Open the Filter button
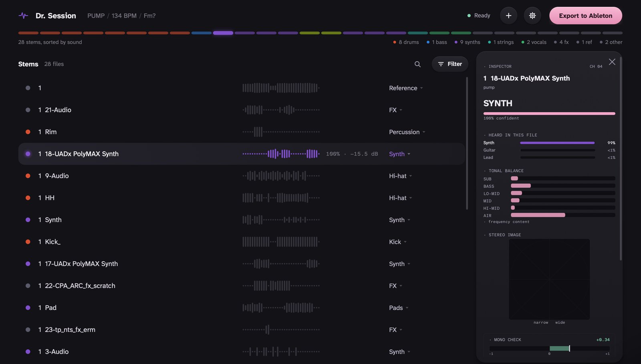The image size is (641, 364). 450,64
